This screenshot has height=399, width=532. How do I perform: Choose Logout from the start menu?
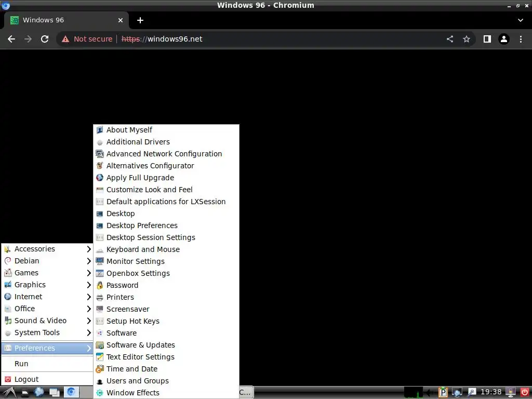coord(47,379)
